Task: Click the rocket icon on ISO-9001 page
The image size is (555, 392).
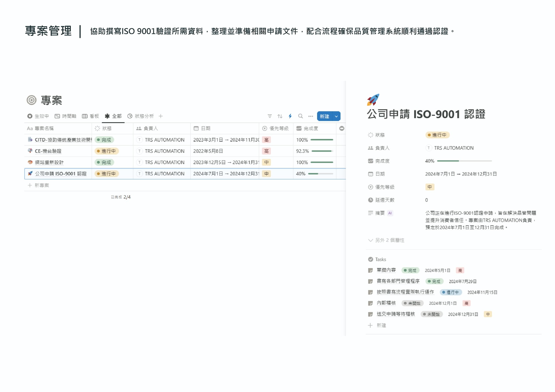Action: (373, 100)
